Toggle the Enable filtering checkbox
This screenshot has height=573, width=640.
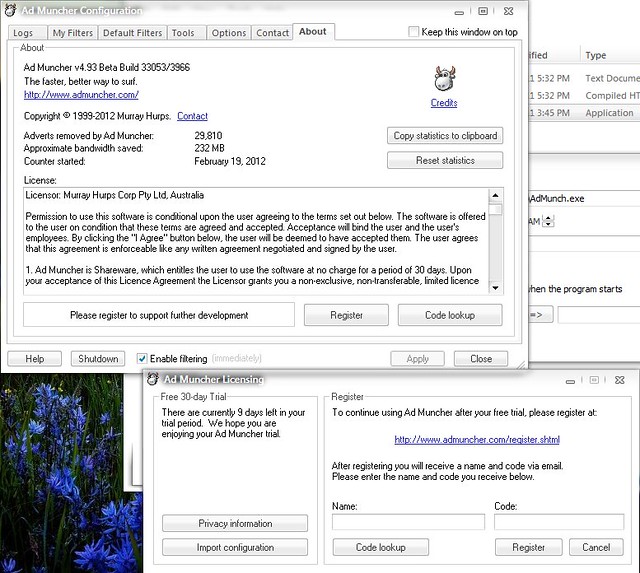pos(142,359)
